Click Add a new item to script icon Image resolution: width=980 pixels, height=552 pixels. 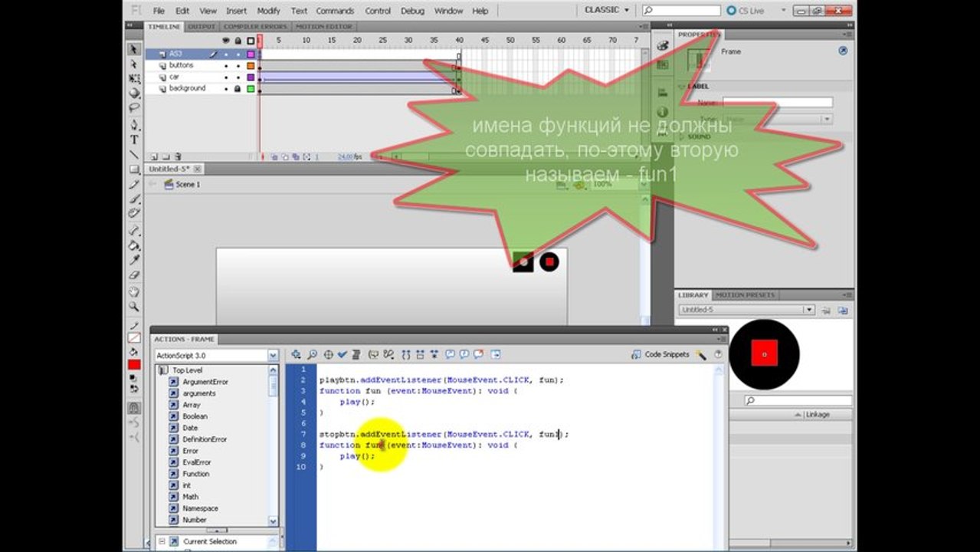tap(297, 355)
